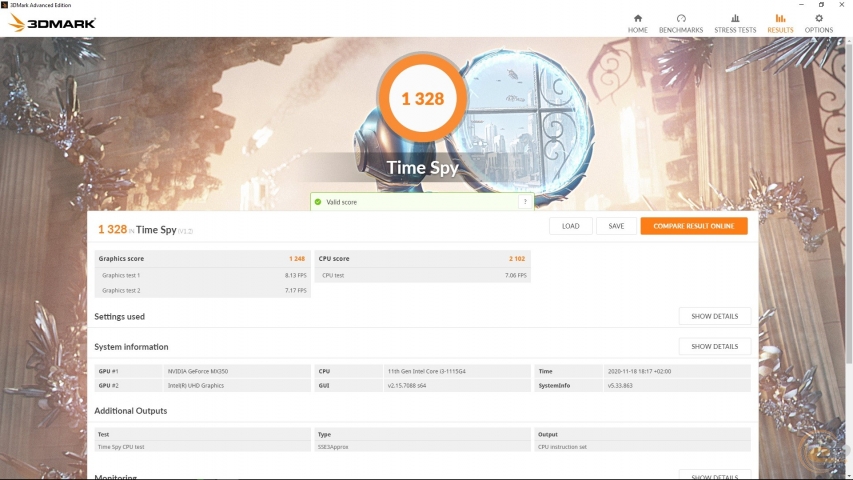Click the 1 328 in Time Spy heading
The width and height of the screenshot is (853, 480).
tap(145, 230)
